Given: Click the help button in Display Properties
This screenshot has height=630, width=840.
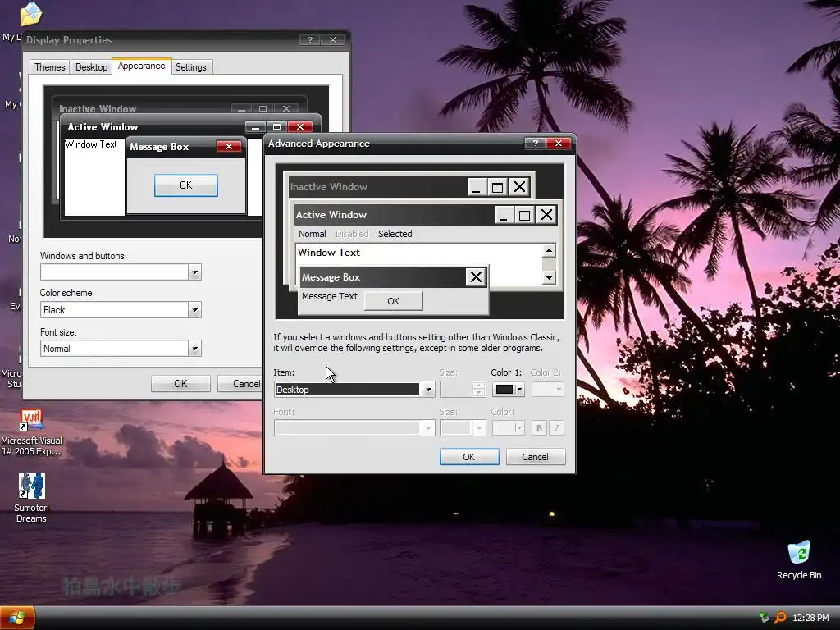Looking at the screenshot, I should point(309,39).
